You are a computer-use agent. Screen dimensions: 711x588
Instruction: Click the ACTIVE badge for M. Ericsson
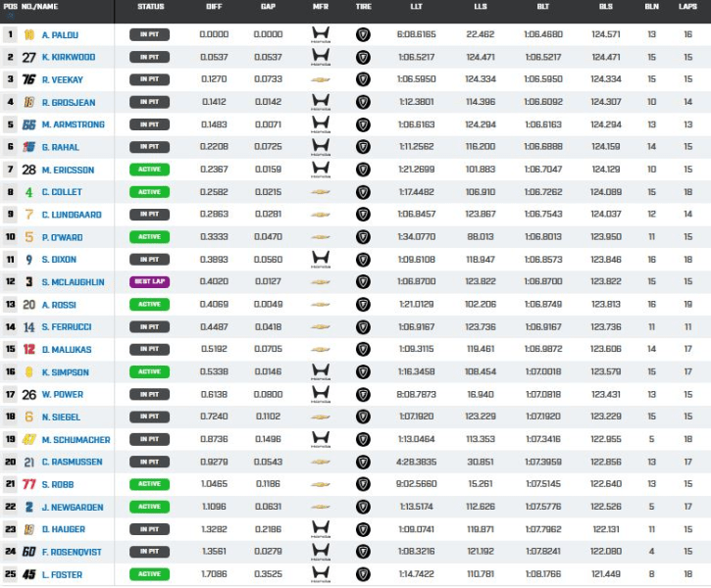(149, 170)
